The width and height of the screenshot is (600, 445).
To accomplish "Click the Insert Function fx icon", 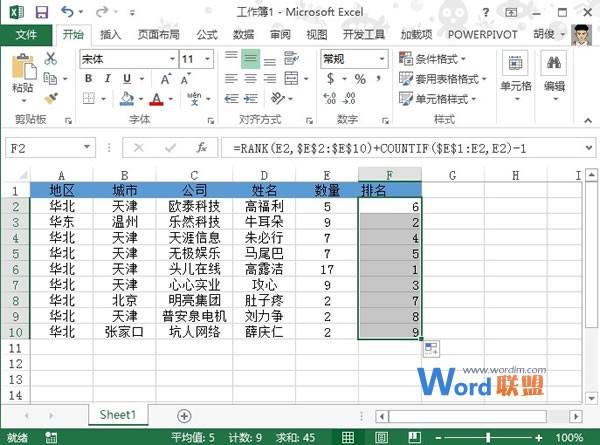I will pyautogui.click(x=201, y=147).
